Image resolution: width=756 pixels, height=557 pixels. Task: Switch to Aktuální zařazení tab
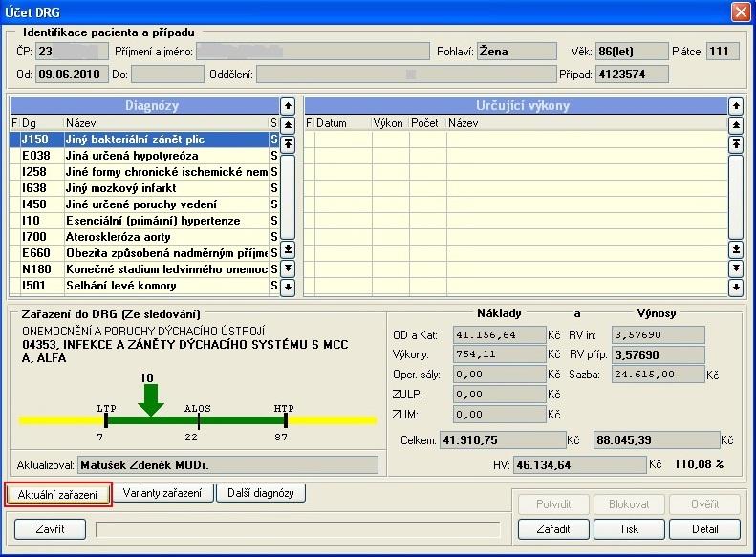tap(57, 494)
